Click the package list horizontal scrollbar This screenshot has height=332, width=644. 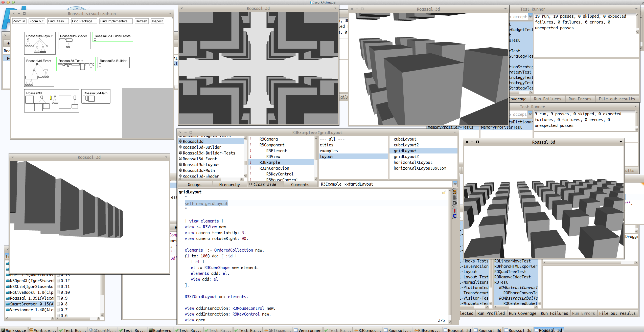point(211,179)
